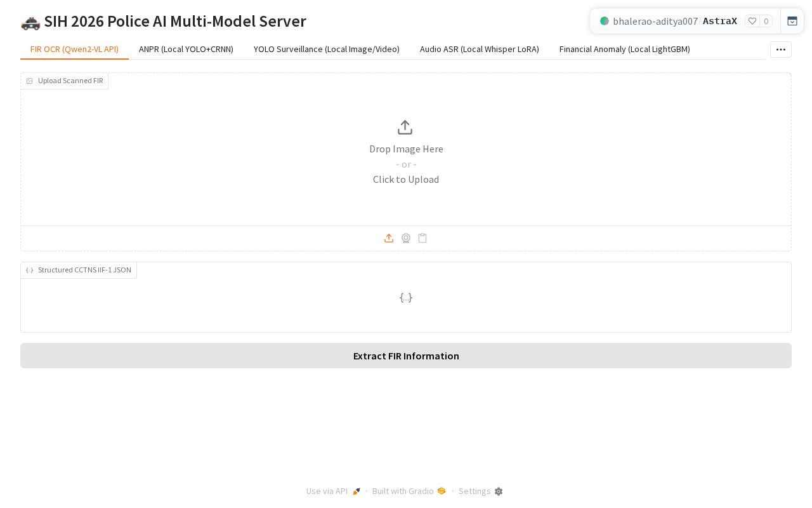Image resolution: width=812 pixels, height=508 pixels.
Task: Click Extract FIR Information button
Action: 406,356
